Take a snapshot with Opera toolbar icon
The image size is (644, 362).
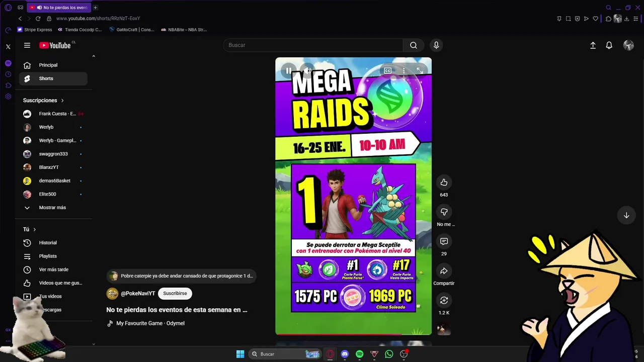click(x=568, y=19)
